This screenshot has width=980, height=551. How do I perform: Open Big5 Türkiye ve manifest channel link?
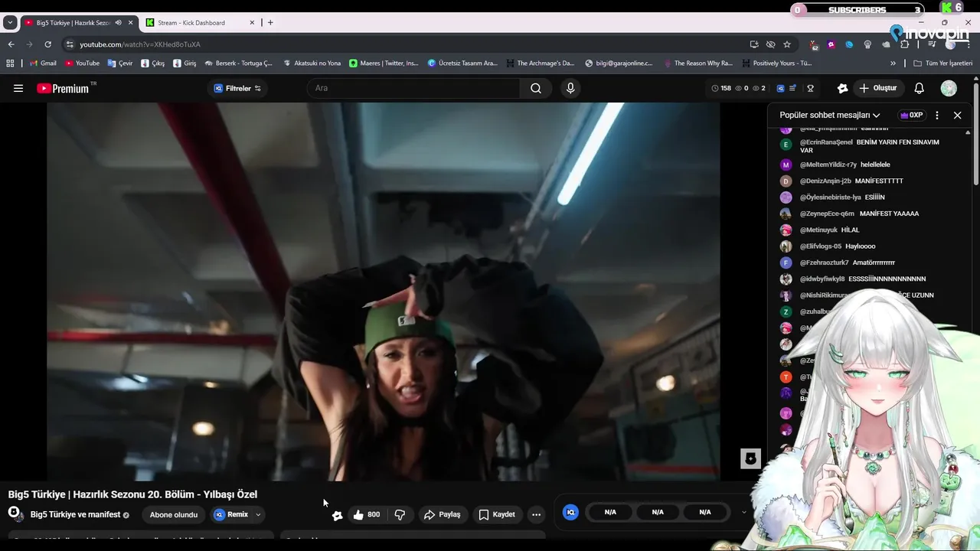pyautogui.click(x=75, y=515)
